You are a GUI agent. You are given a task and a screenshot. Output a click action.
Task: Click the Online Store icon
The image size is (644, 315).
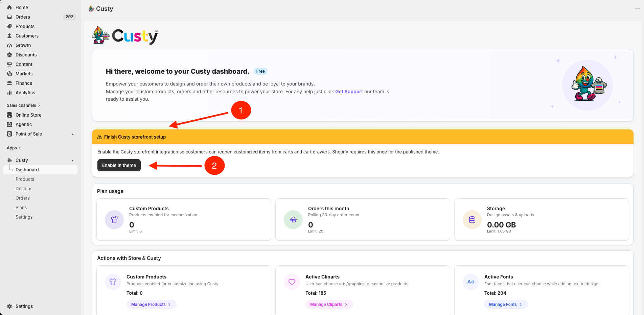click(x=9, y=115)
